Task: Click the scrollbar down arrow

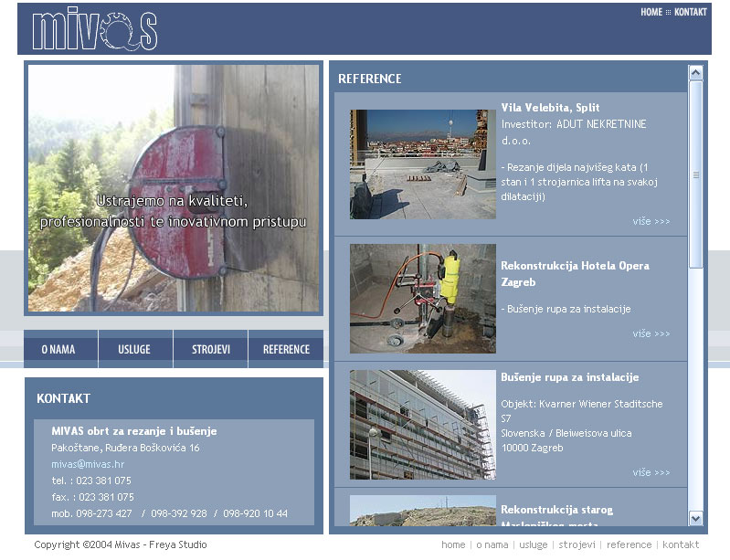Action: [696, 517]
